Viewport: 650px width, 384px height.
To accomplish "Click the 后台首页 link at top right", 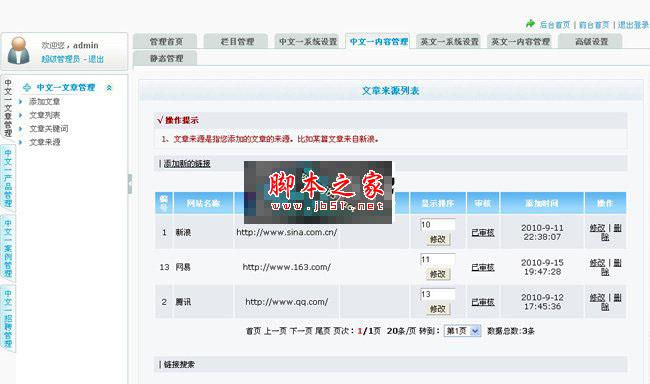I will [x=555, y=25].
